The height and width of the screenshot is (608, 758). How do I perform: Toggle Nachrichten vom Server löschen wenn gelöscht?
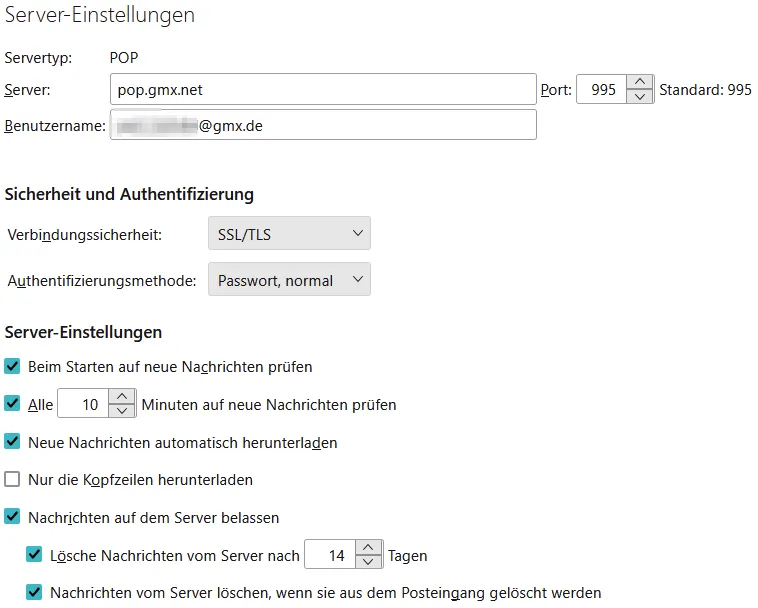click(x=34, y=592)
